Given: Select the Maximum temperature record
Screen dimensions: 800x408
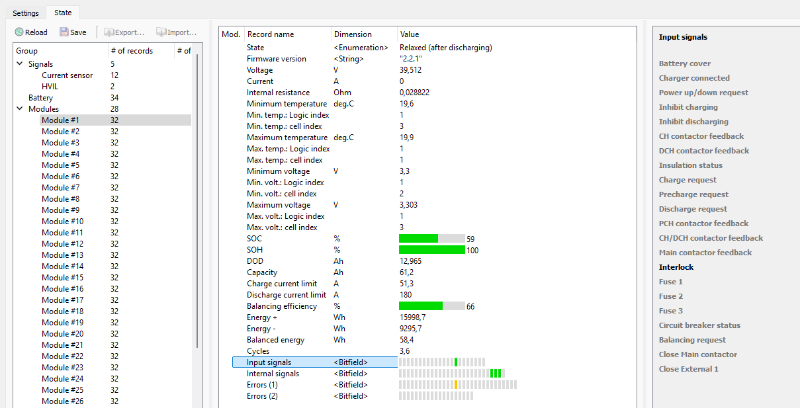Looking at the screenshot, I should pos(287,137).
